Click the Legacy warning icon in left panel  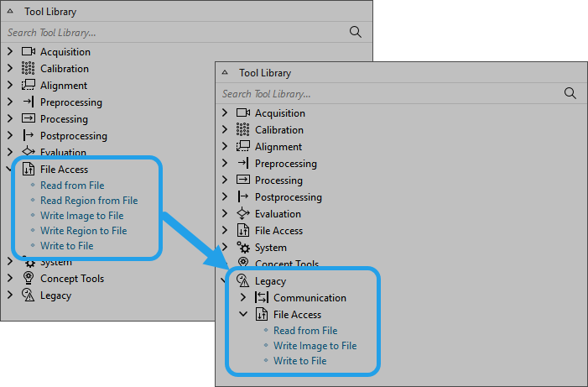tap(29, 295)
